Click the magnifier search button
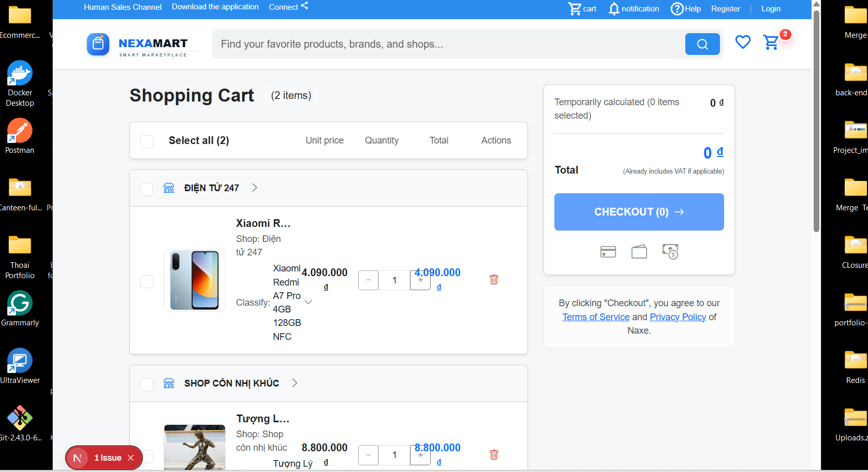This screenshot has width=868, height=472. (702, 44)
